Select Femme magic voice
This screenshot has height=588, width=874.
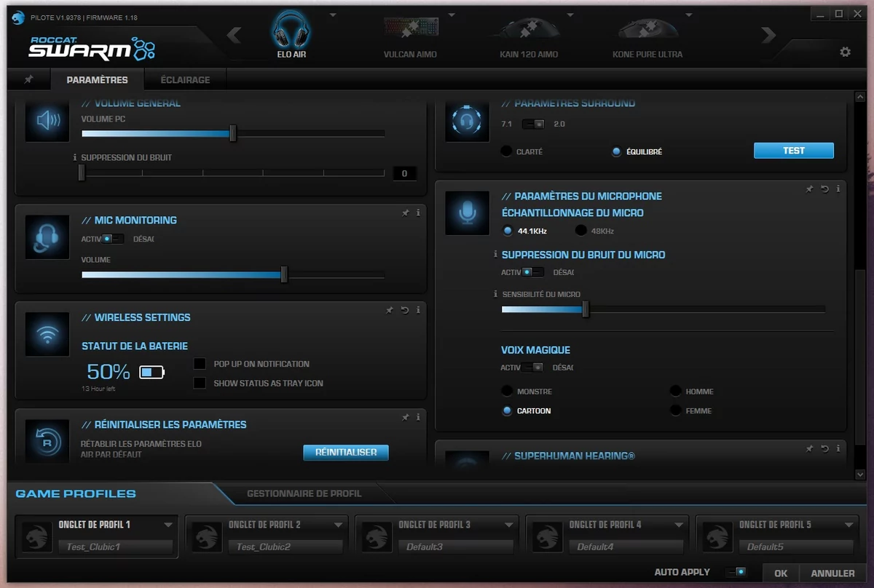pyautogui.click(x=676, y=410)
